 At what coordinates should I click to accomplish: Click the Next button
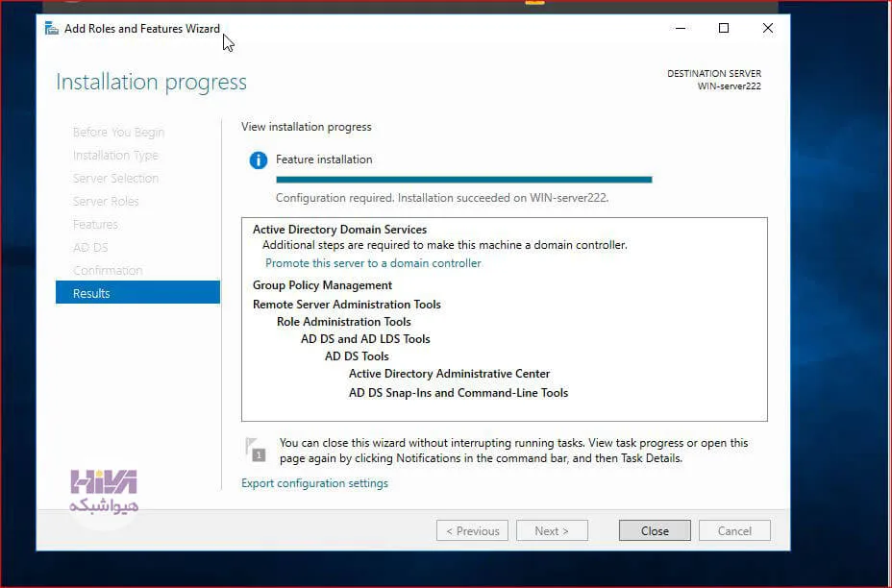coord(552,530)
